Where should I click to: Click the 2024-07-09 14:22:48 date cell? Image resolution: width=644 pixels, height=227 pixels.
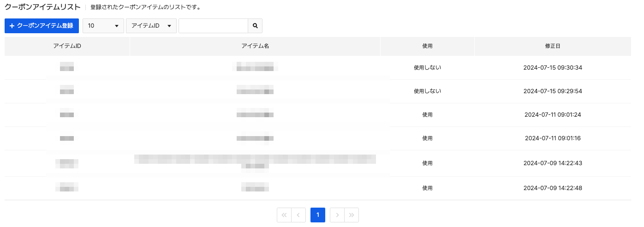click(x=553, y=188)
